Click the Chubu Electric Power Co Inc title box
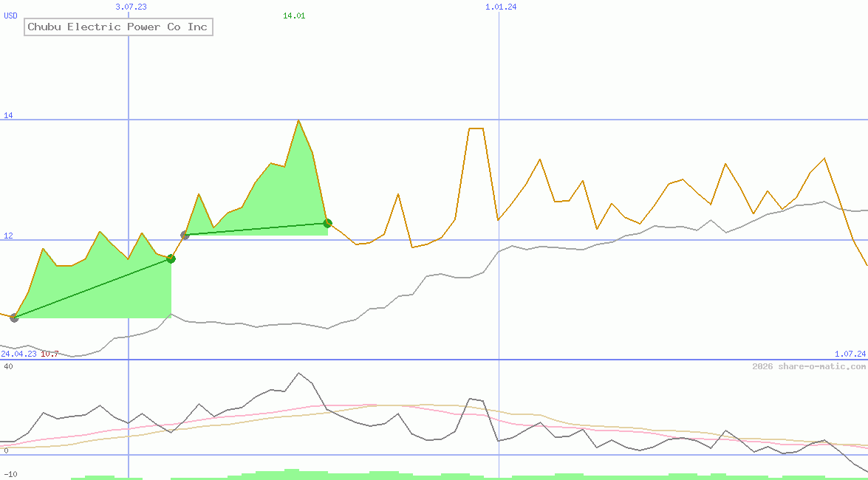868x480 pixels. [118, 27]
